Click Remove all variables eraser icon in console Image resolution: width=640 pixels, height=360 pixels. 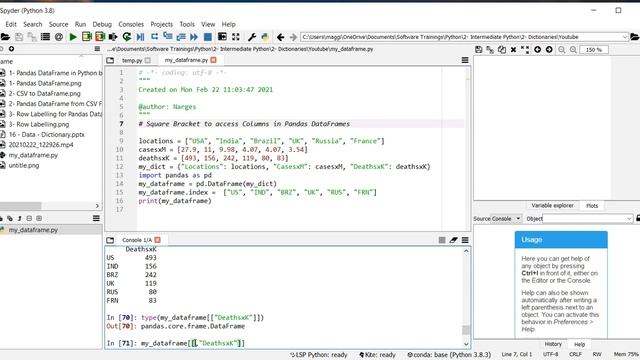click(453, 240)
